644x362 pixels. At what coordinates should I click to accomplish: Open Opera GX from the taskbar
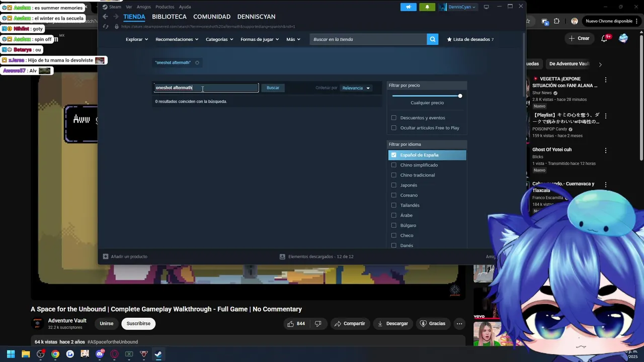click(x=114, y=354)
